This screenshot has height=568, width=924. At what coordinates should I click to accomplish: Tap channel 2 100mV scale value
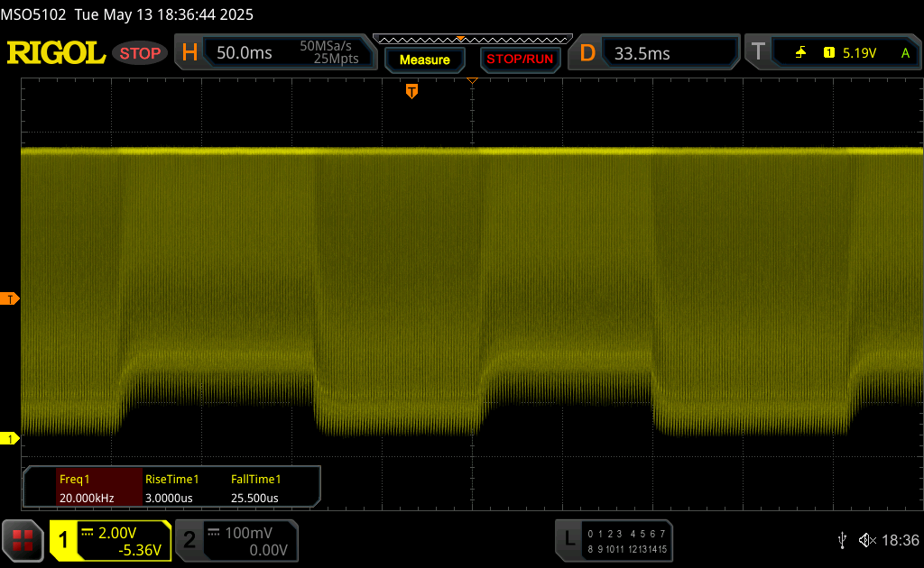point(248,533)
